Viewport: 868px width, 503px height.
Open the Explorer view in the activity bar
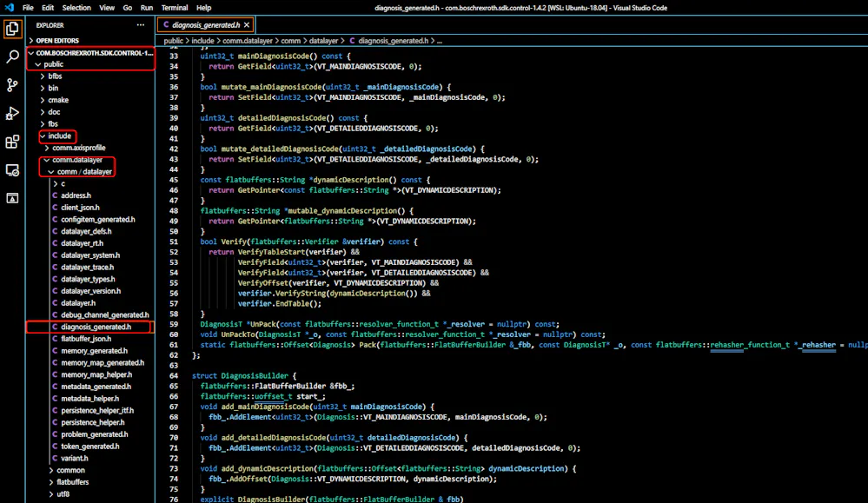click(12, 29)
